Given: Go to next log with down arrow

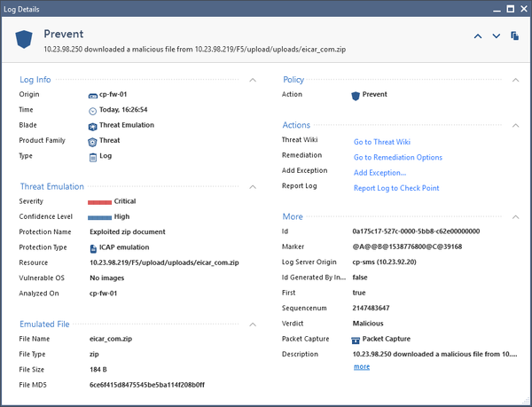Looking at the screenshot, I should [x=496, y=36].
